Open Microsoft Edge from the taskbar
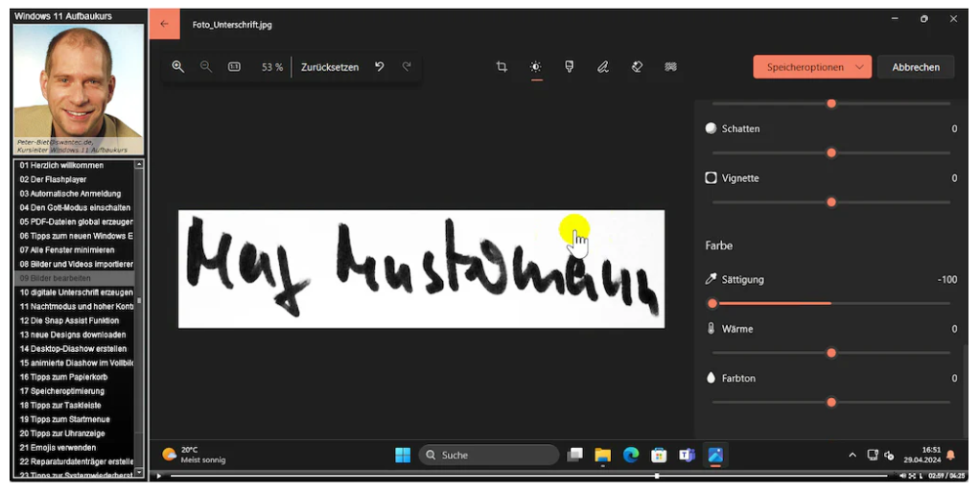Viewport: 980px width, 491px height. pyautogui.click(x=631, y=455)
